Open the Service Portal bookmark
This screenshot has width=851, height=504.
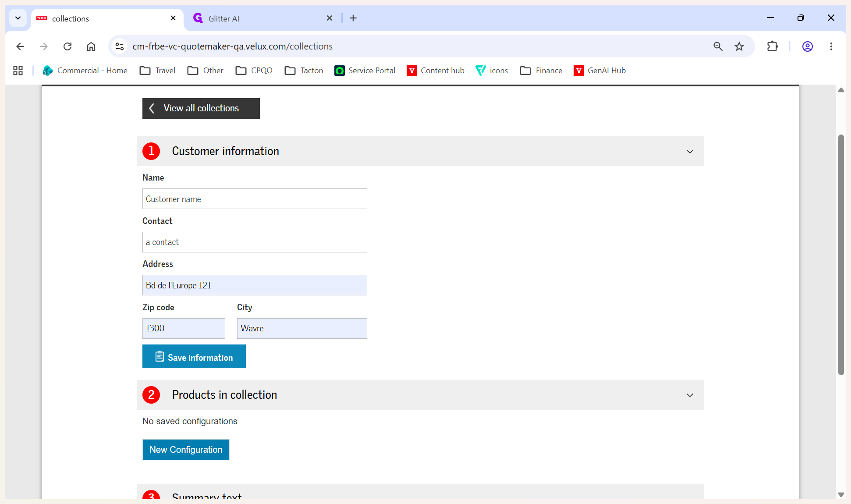coord(365,71)
